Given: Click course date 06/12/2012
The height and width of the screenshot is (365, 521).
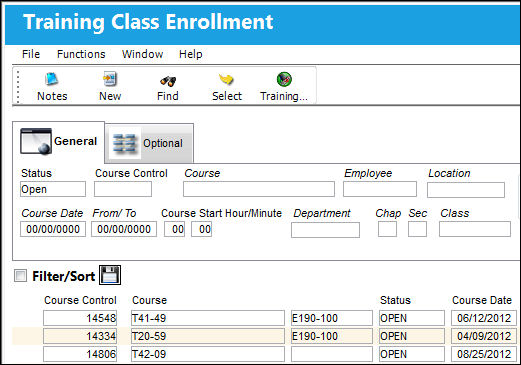Looking at the screenshot, I should (x=484, y=318).
